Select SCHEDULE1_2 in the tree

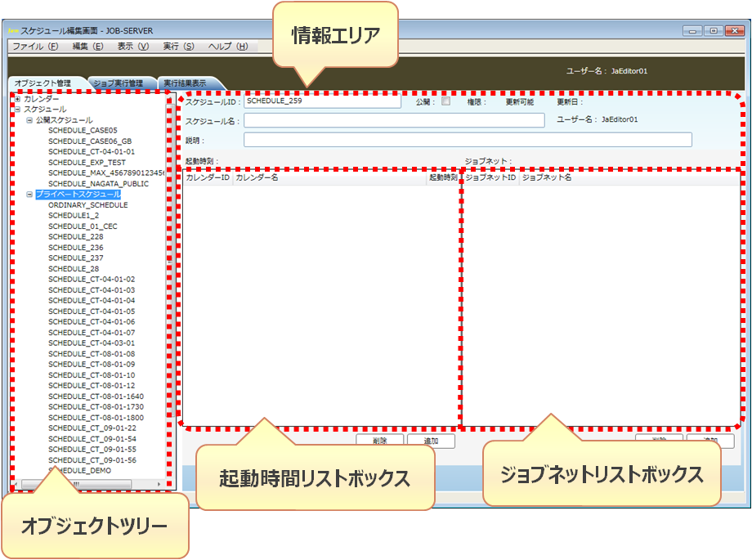click(x=74, y=216)
